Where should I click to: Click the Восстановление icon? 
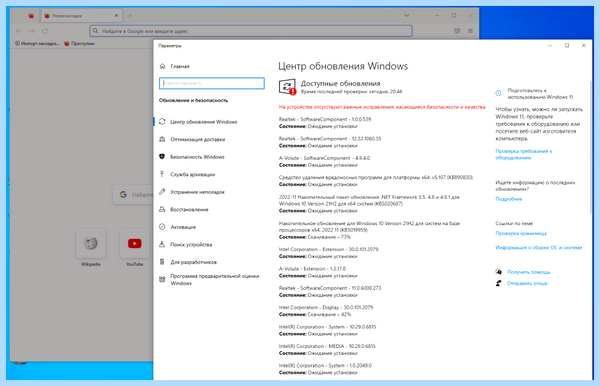(162, 209)
